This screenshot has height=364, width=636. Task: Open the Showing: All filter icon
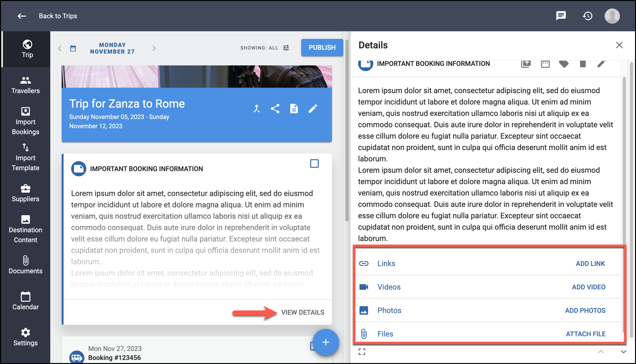(x=286, y=48)
